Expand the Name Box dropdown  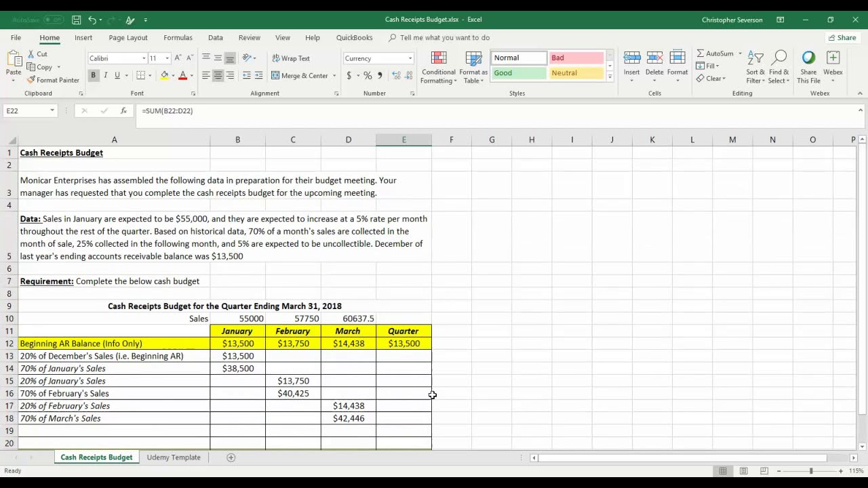(52, 110)
